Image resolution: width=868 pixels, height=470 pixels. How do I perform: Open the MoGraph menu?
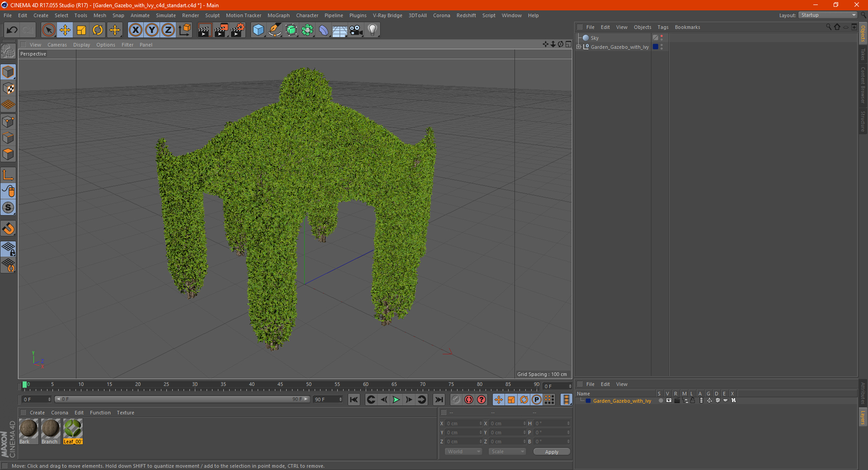[x=278, y=15]
